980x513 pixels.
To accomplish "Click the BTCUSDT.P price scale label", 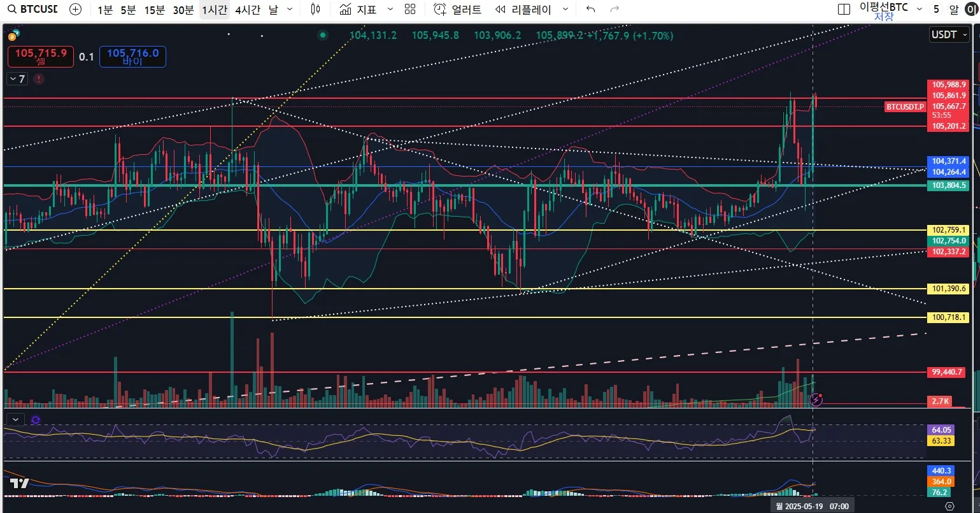I will pyautogui.click(x=905, y=106).
